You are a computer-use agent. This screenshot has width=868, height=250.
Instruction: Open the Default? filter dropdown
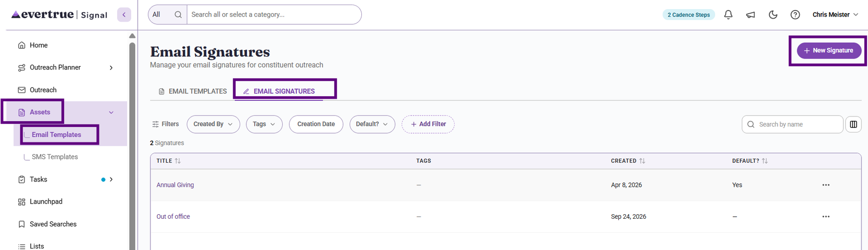coord(372,124)
